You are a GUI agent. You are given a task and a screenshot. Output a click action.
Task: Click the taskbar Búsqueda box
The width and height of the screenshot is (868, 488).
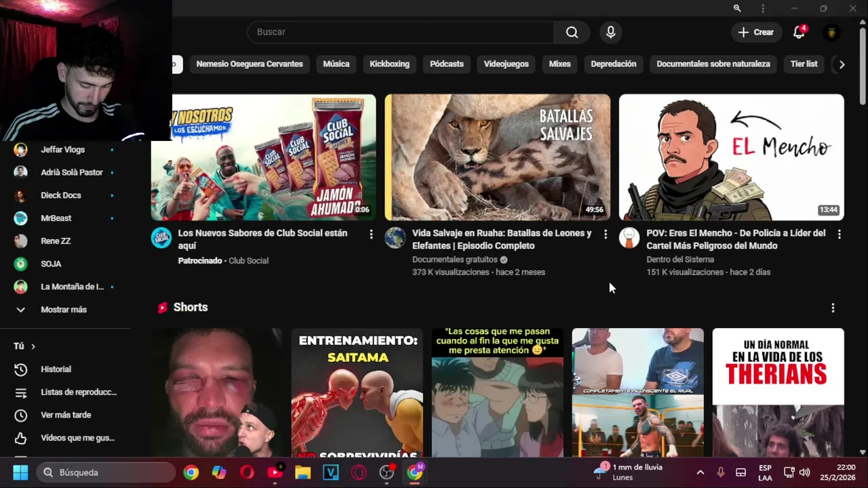(106, 472)
